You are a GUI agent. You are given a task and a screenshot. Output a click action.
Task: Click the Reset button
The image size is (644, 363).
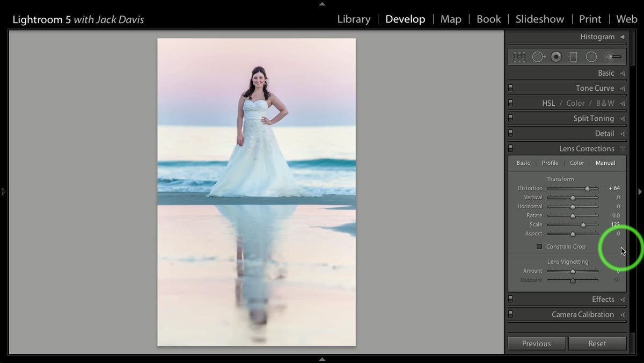click(597, 344)
